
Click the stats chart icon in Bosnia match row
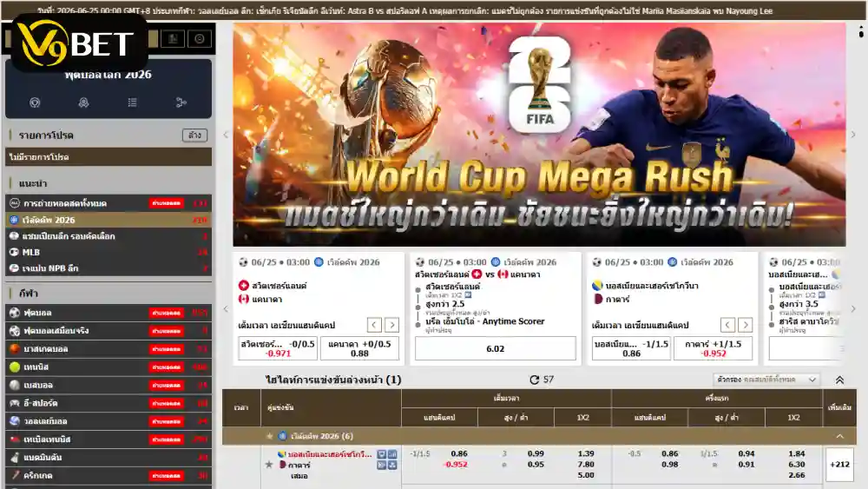point(392,454)
